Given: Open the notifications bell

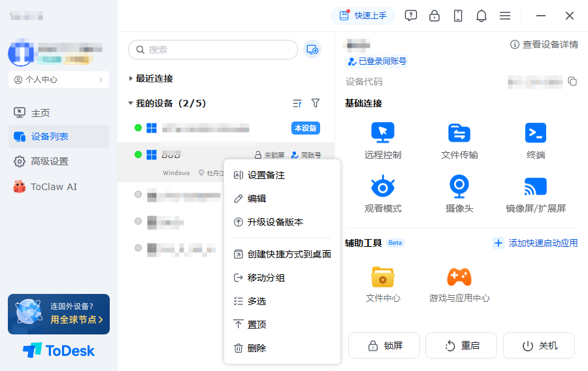Looking at the screenshot, I should pos(482,16).
